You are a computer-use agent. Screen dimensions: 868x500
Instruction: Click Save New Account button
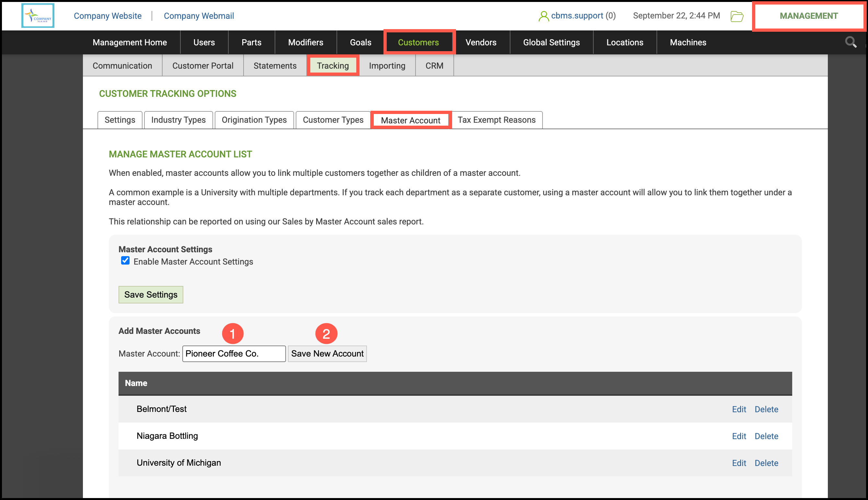pos(327,353)
